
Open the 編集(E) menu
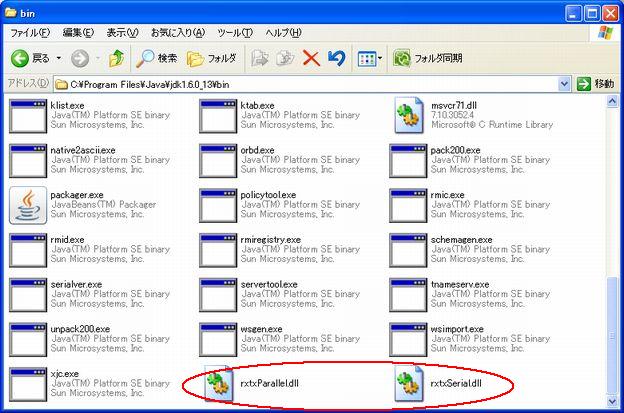click(78, 33)
